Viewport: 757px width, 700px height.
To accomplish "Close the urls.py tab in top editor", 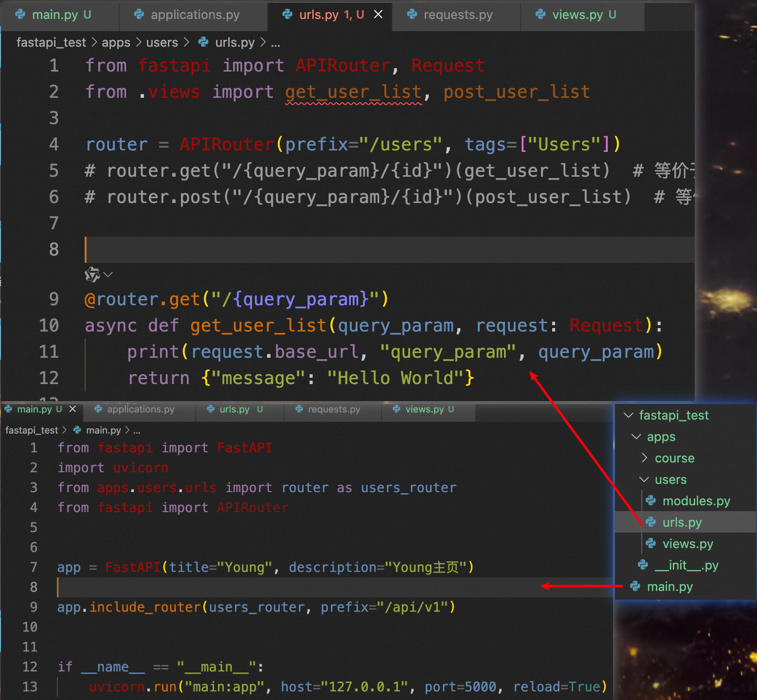I will click(x=378, y=15).
